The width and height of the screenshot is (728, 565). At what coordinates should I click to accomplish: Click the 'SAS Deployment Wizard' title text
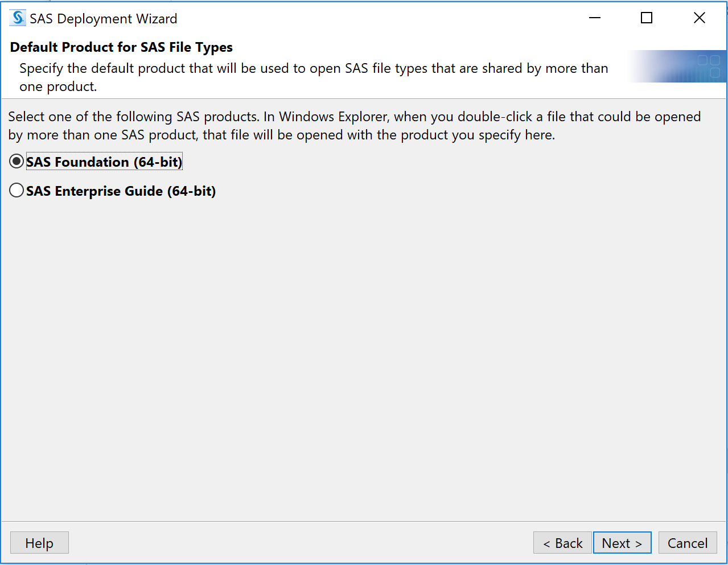pyautogui.click(x=103, y=19)
